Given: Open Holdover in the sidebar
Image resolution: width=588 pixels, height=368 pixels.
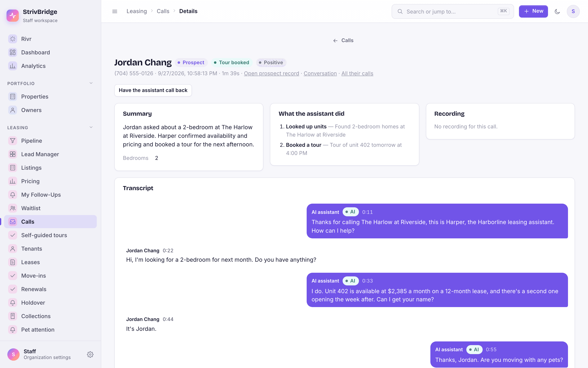Looking at the screenshot, I should (50, 303).
